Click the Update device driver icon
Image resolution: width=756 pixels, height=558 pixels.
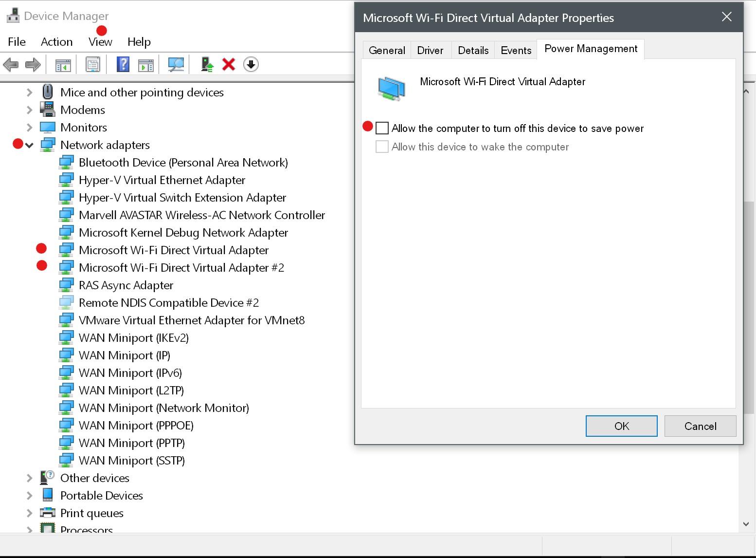[207, 64]
